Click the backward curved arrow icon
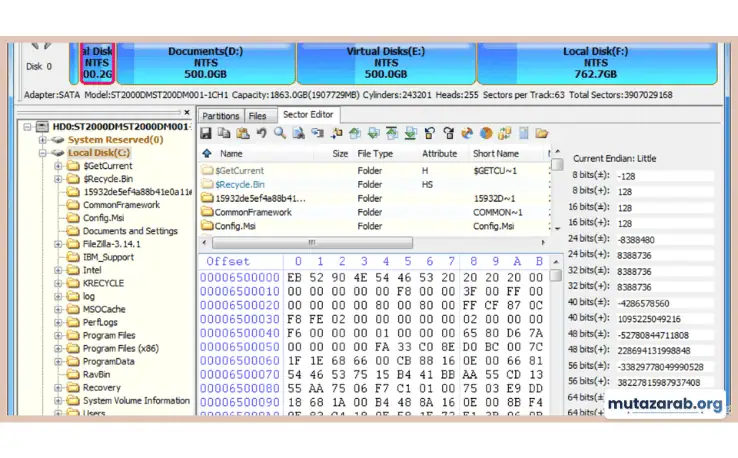 [429, 133]
